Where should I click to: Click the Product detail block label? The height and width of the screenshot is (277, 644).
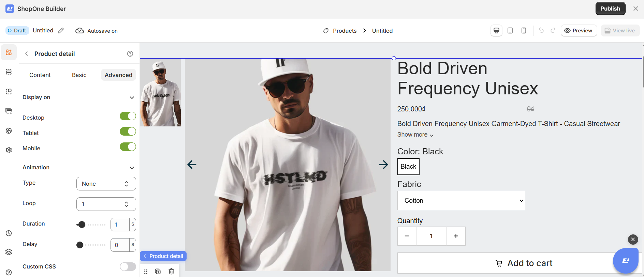[163, 256]
